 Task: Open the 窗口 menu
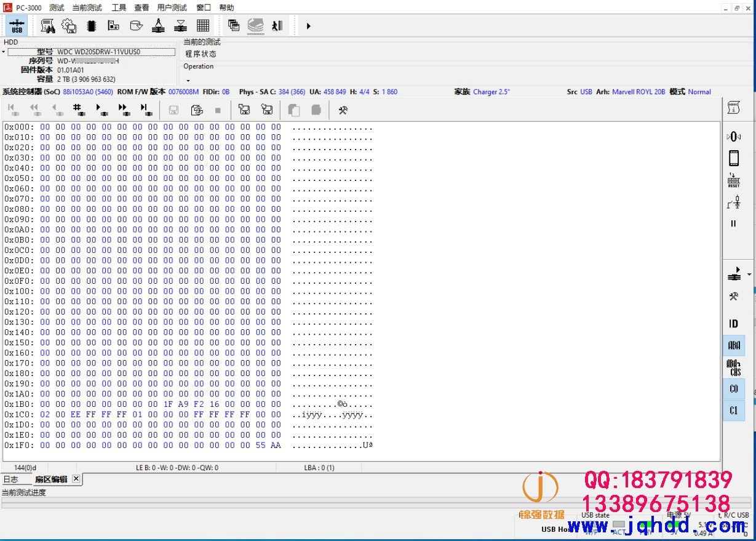tap(204, 7)
